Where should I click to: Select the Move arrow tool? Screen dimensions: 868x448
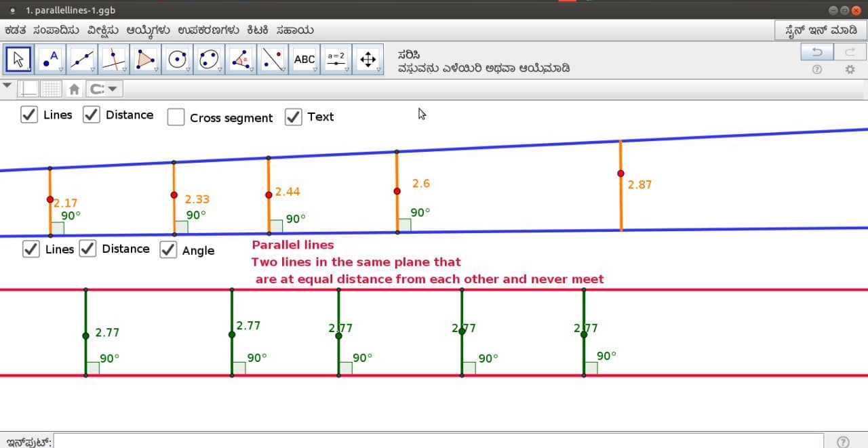pyautogui.click(x=18, y=60)
